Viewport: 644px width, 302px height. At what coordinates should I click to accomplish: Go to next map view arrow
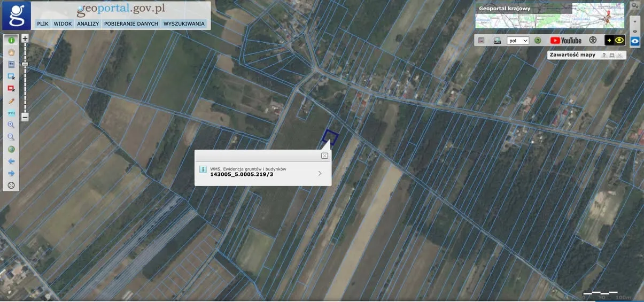click(11, 173)
